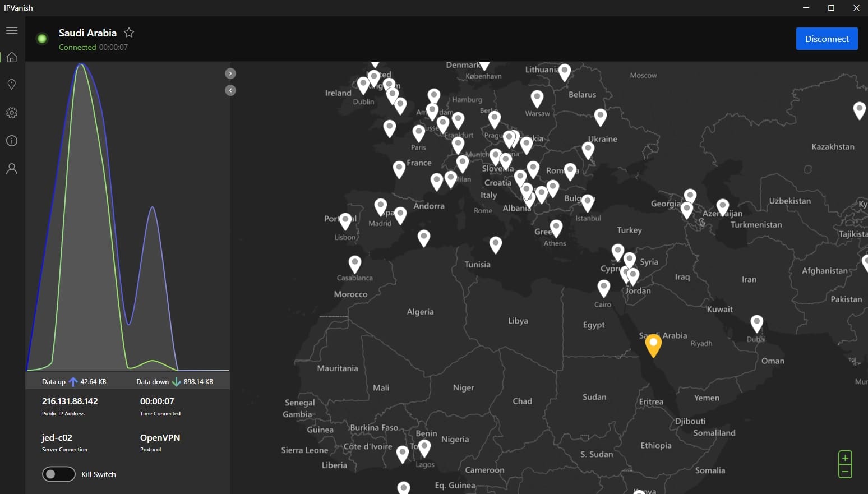
Task: Click the OpenVPN protocol value
Action: pyautogui.click(x=160, y=438)
